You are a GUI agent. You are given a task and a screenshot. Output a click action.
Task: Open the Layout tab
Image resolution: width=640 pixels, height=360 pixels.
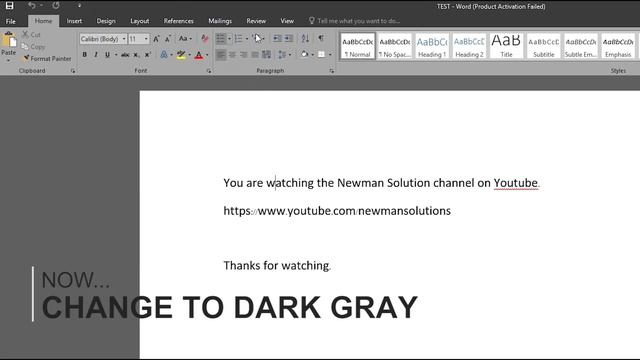point(140,21)
